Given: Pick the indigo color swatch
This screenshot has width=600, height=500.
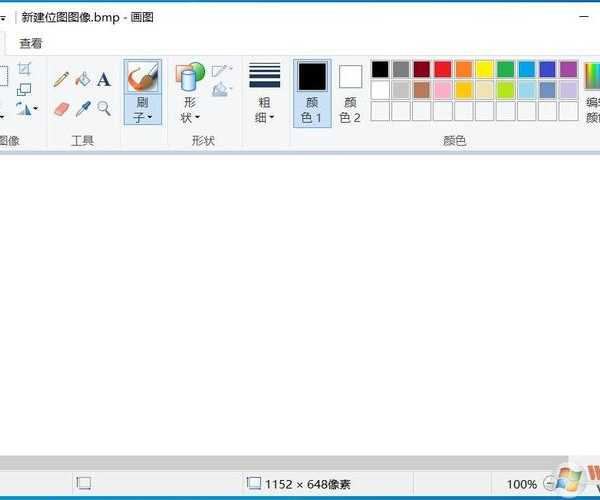Looking at the screenshot, I should tap(547, 69).
